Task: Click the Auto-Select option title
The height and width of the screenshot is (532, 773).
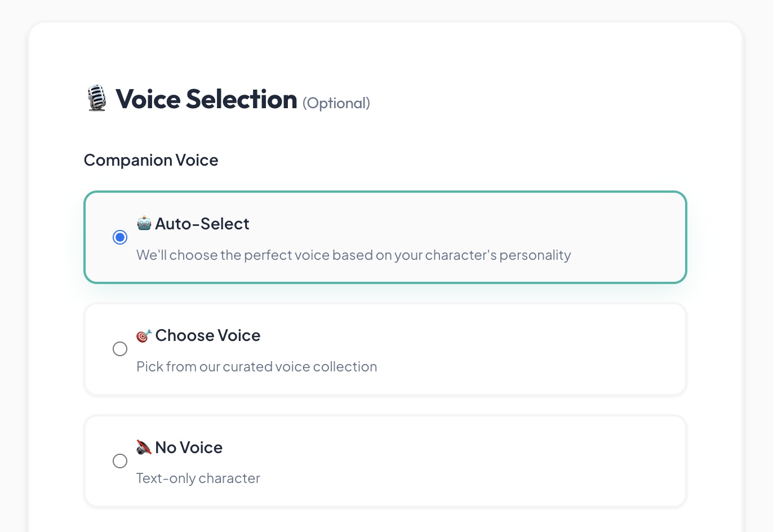Action: 202,224
